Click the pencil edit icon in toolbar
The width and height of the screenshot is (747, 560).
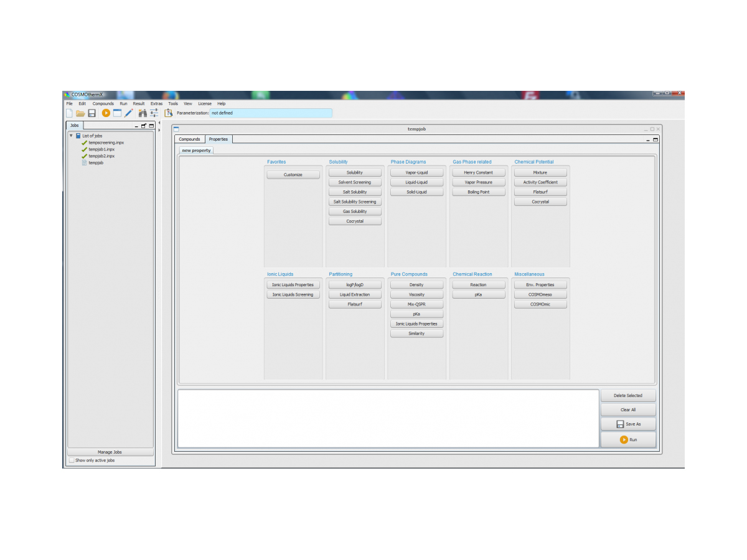[129, 113]
